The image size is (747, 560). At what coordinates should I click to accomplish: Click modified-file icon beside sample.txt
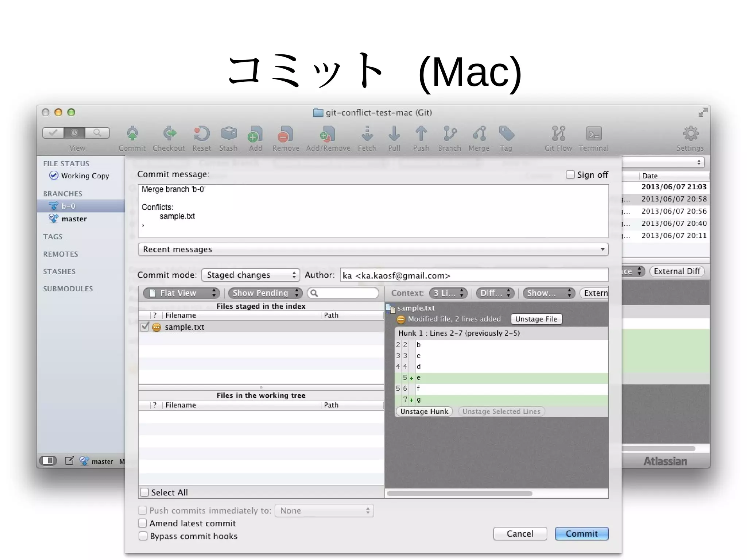tap(156, 327)
